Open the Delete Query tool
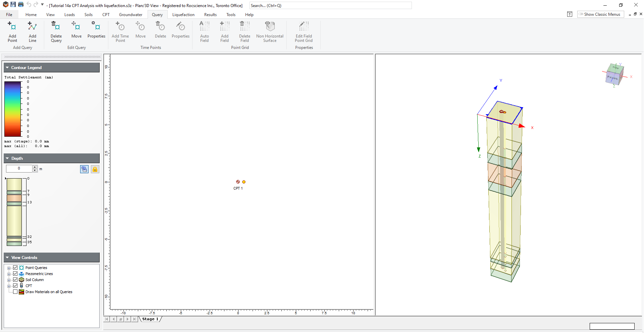Screen dimensions: 644x333 tap(56, 32)
